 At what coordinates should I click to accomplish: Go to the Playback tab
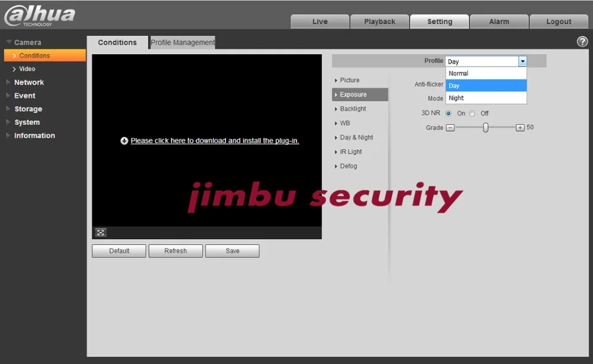(380, 21)
